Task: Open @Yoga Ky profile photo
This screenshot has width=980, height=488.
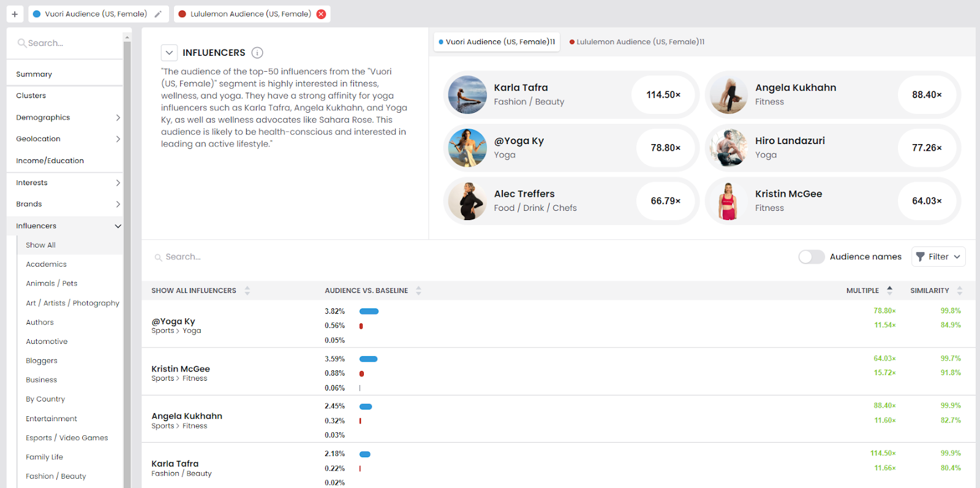Action: click(x=467, y=148)
